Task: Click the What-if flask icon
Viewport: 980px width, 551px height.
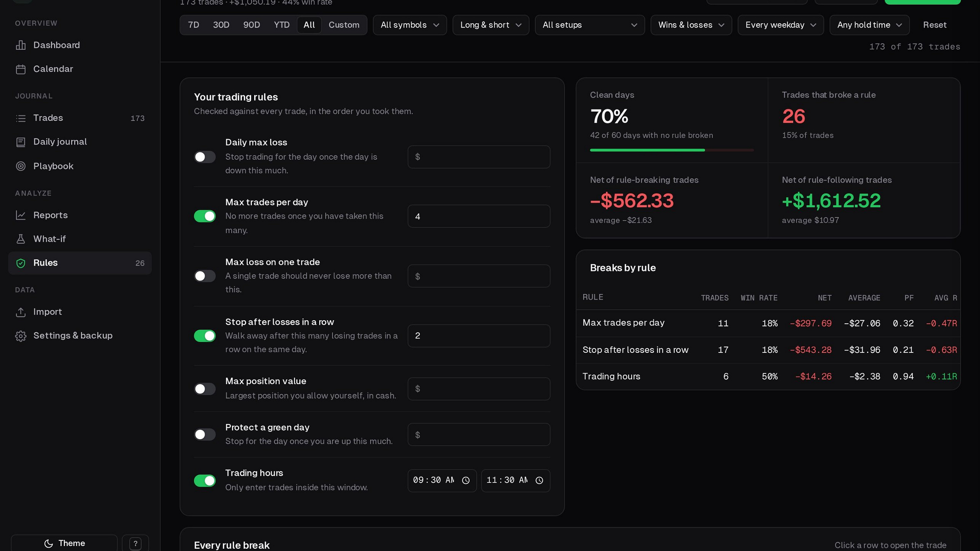Action: (21, 239)
